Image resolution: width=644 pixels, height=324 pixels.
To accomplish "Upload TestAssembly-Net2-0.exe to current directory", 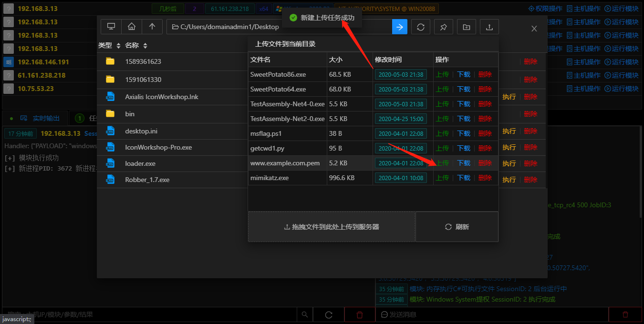I will (443, 119).
